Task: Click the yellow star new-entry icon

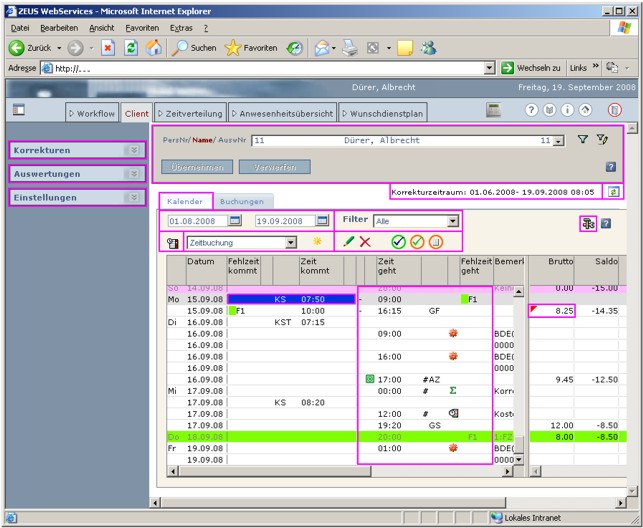Action: click(x=317, y=241)
